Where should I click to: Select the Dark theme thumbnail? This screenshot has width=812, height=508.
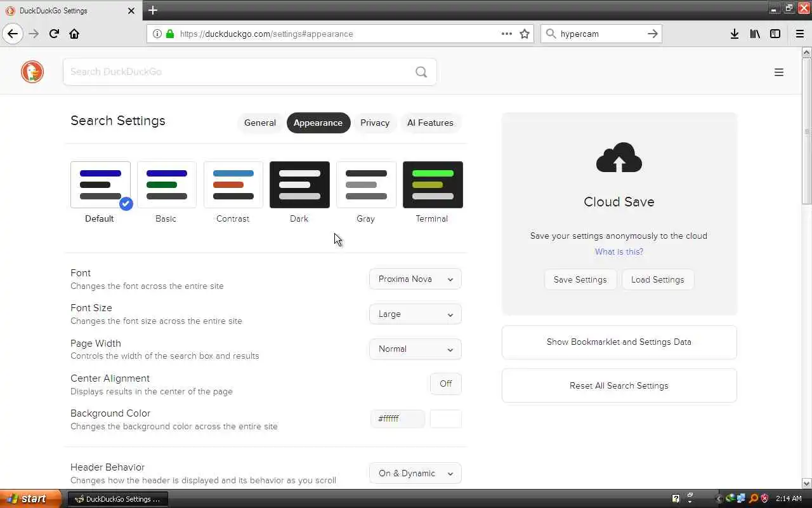299,185
